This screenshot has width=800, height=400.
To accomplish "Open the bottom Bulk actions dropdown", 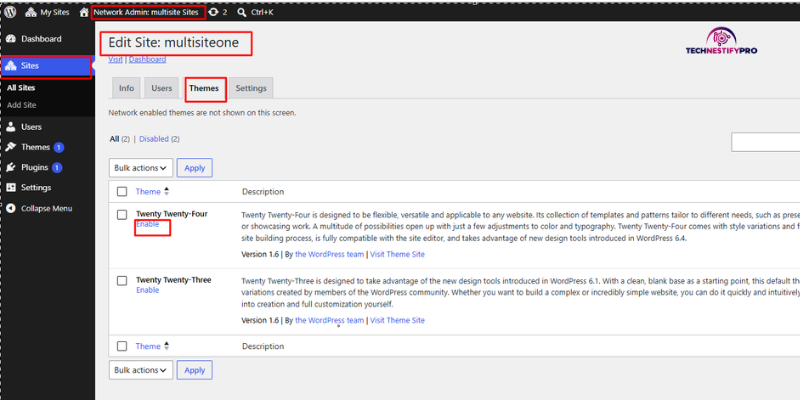I will 141,370.
